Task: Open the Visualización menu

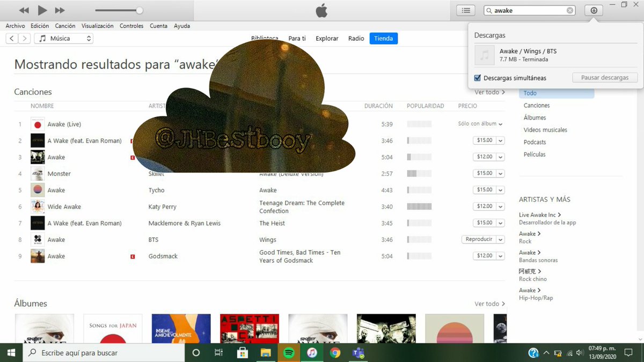Action: [98, 26]
